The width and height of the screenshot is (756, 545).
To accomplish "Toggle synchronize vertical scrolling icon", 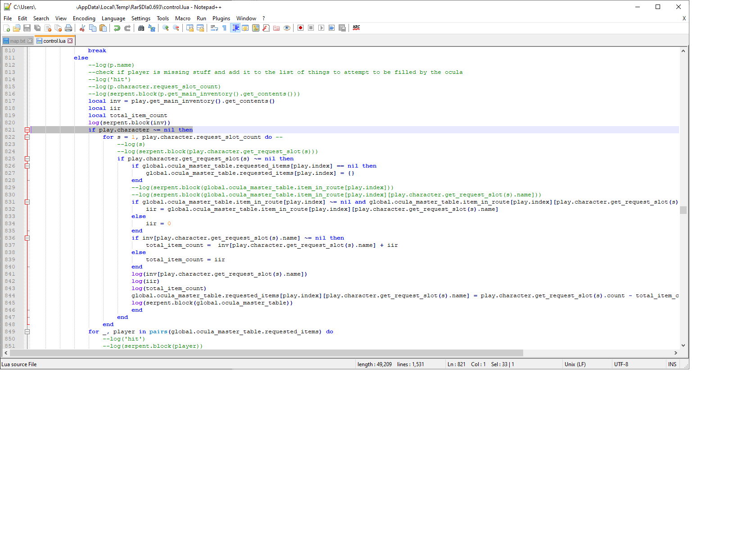I will tap(190, 28).
